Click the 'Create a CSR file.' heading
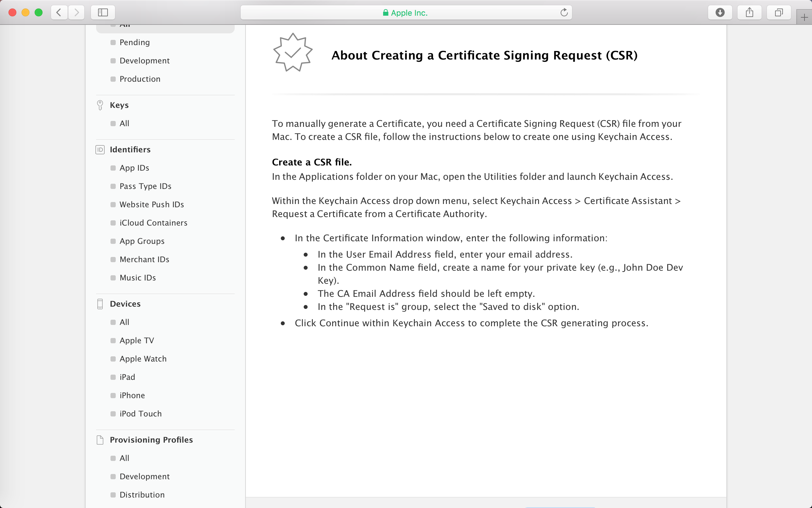Viewport: 812px width, 508px height. pos(312,162)
